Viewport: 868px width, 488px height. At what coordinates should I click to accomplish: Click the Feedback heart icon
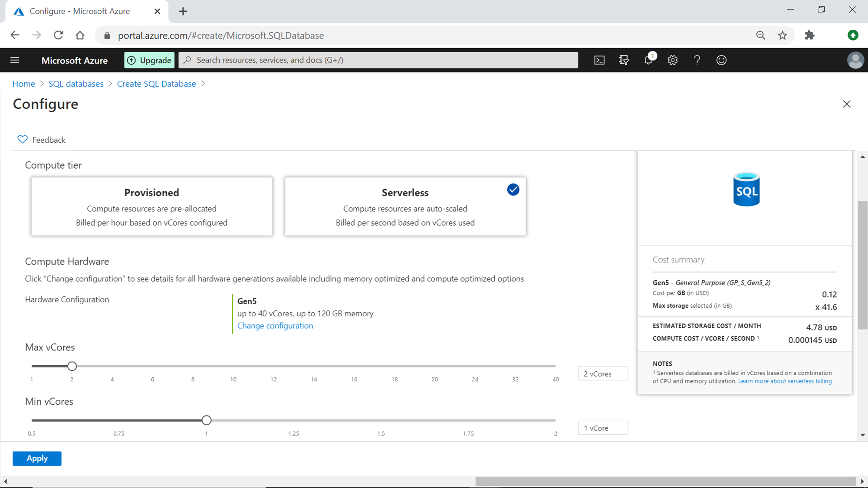point(23,139)
